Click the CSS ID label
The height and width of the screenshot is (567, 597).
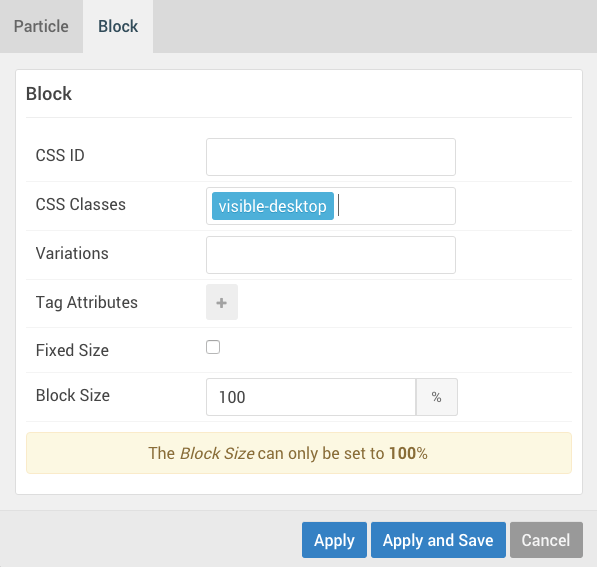tap(60, 155)
